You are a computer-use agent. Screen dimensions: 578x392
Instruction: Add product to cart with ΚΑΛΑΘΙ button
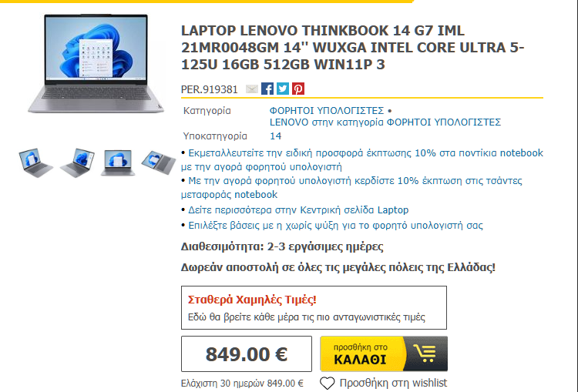384,353
